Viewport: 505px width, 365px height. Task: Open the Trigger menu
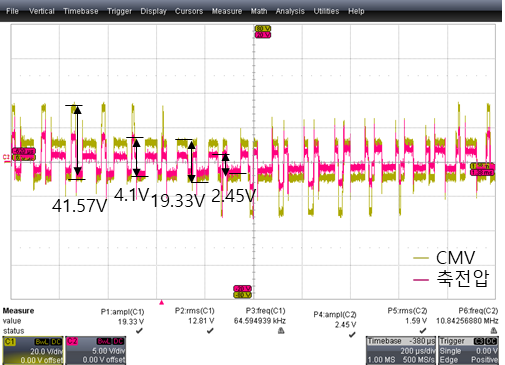click(119, 11)
